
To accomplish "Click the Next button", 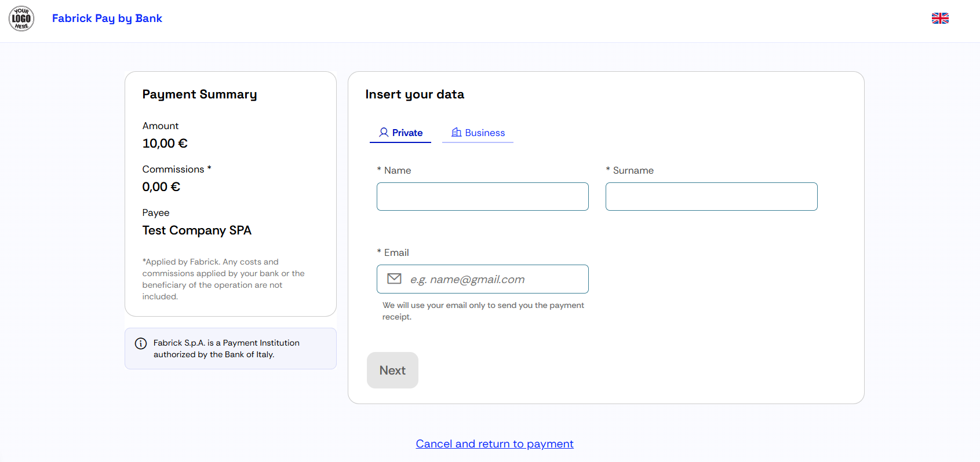I will click(392, 371).
